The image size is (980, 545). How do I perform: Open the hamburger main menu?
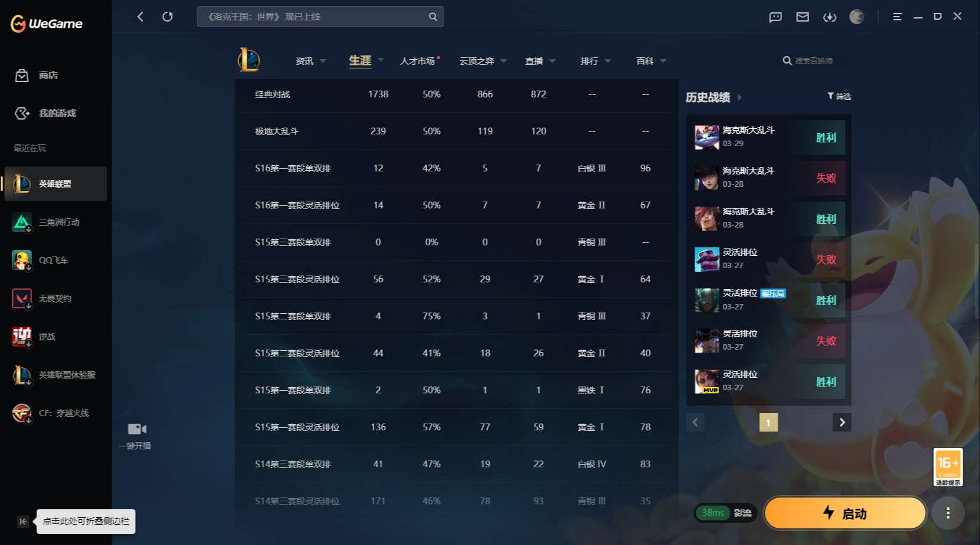(897, 17)
